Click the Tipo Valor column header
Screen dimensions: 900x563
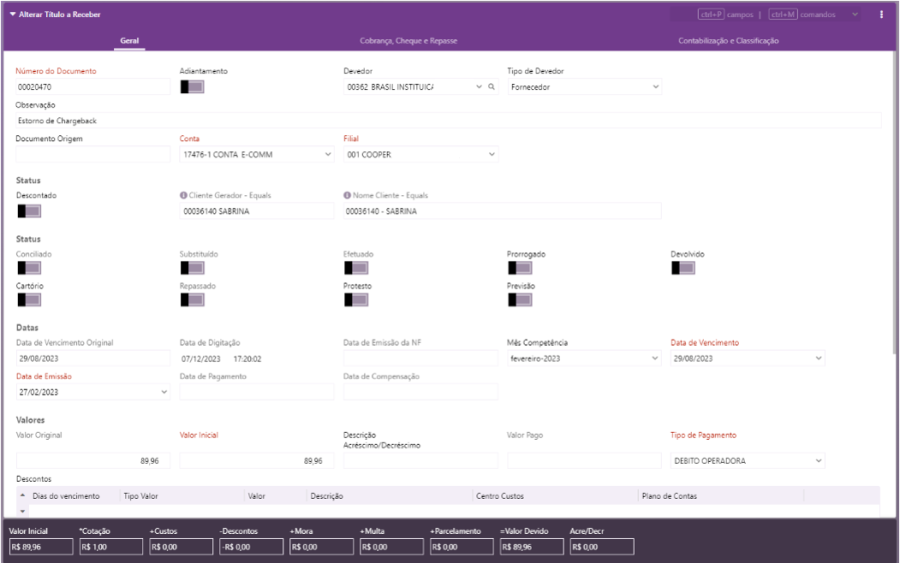(141, 496)
